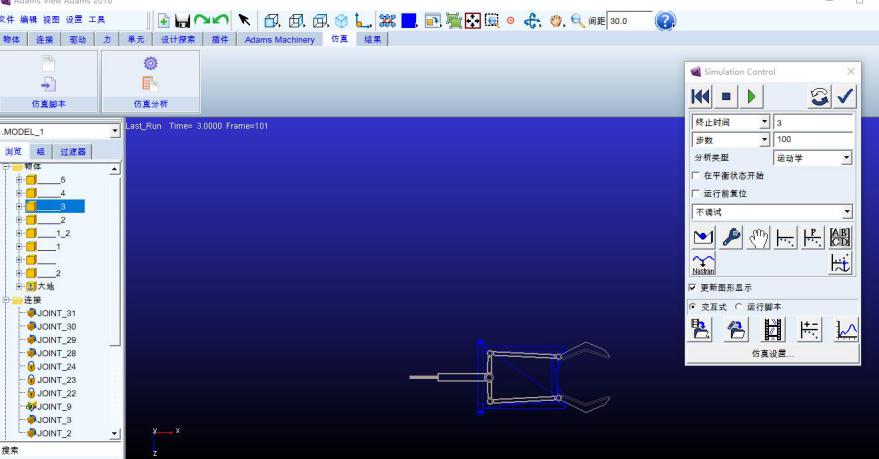Enable 在平衡状态开始 checkbox
This screenshot has width=879, height=459.
pos(697,176)
